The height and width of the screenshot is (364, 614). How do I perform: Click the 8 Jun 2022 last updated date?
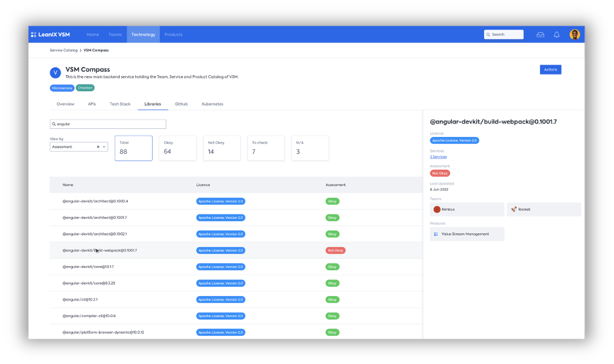click(x=439, y=189)
